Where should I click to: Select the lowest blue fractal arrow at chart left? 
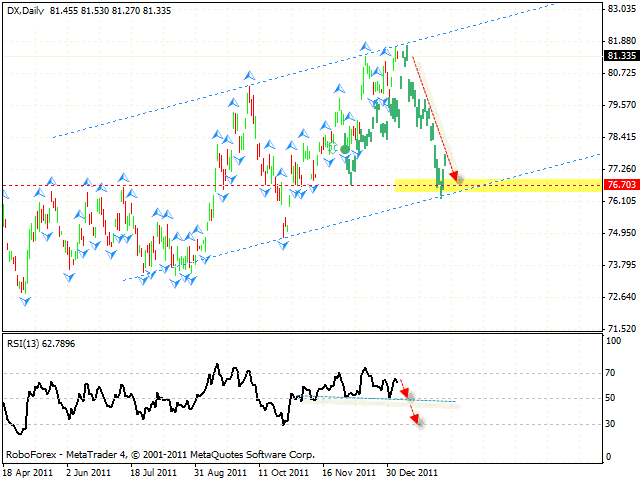pos(24,299)
